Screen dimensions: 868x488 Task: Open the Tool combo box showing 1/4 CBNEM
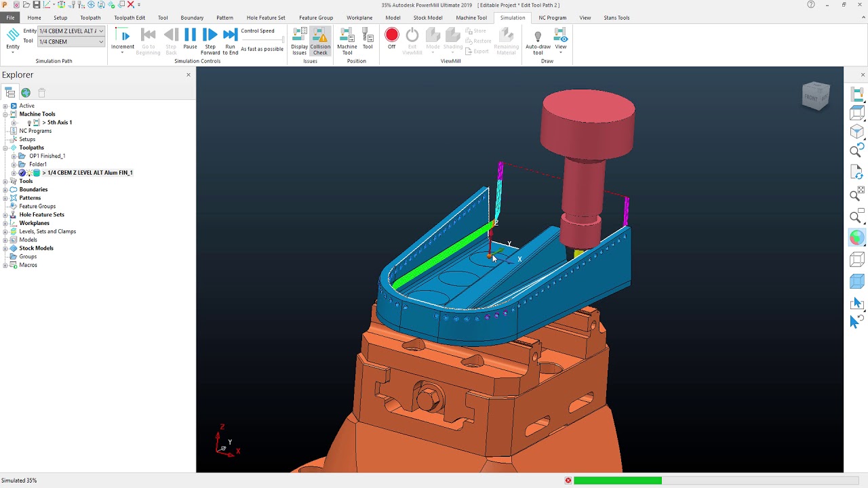tap(71, 41)
